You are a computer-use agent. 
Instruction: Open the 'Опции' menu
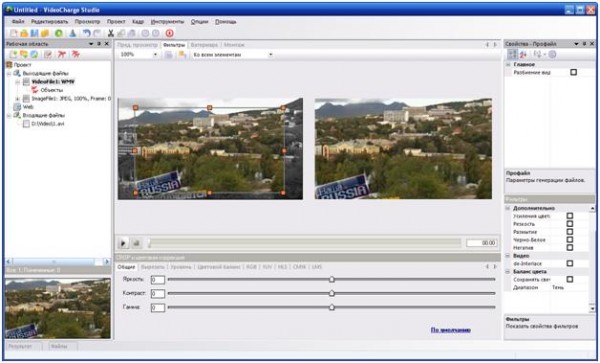(x=199, y=22)
